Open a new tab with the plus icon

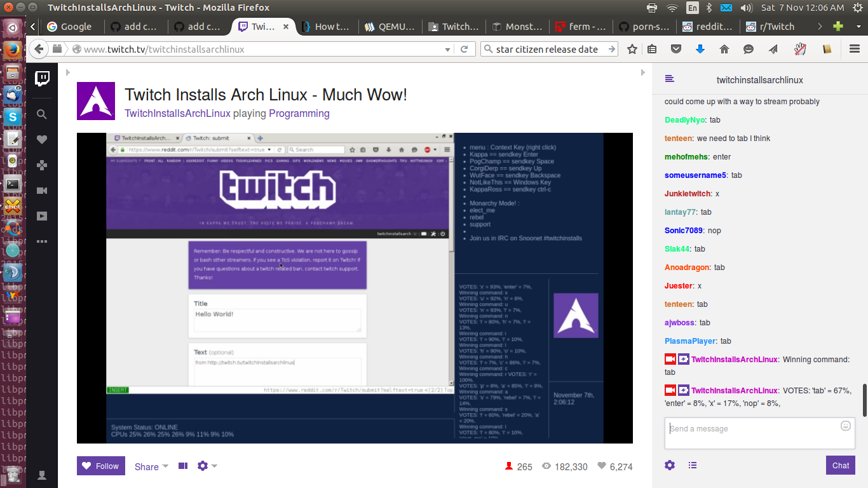click(x=838, y=27)
